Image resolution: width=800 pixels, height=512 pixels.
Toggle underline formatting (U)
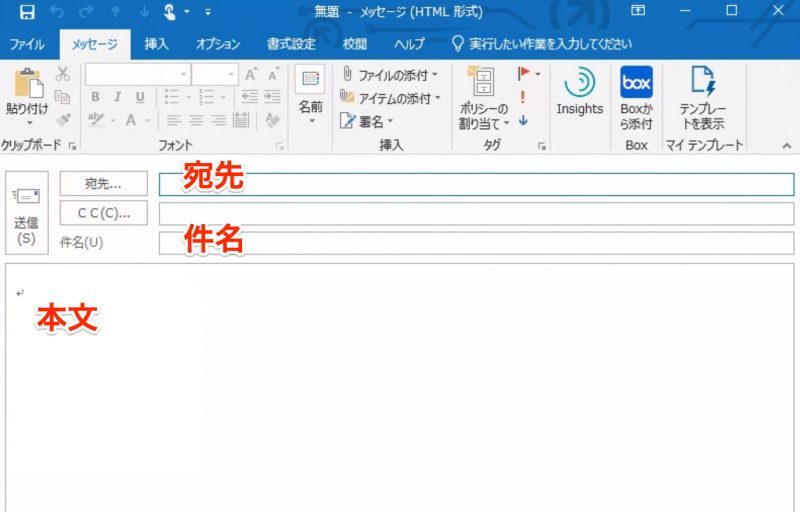(x=140, y=97)
